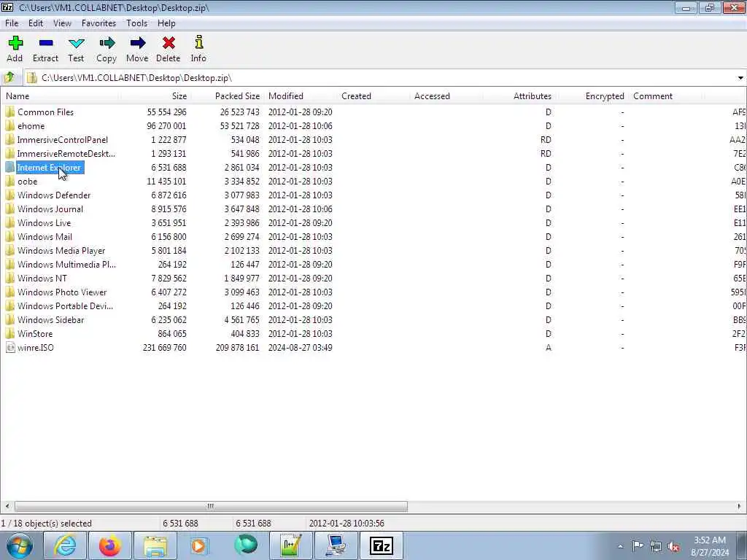Screen dimensions: 747x560
Task: Click size value 231 669 760
Action: 165,348
